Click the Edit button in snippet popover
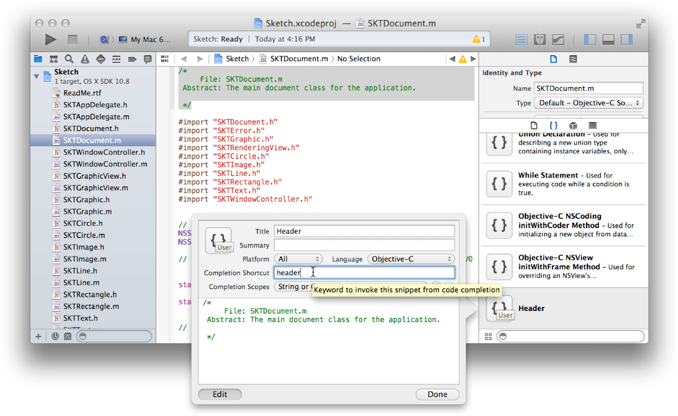The width and height of the screenshot is (678, 416). 220,394
